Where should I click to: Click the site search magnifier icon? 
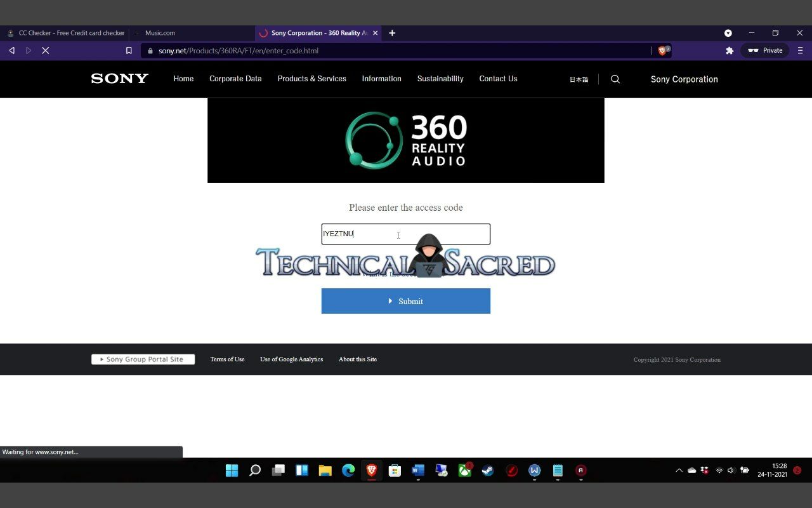point(615,79)
